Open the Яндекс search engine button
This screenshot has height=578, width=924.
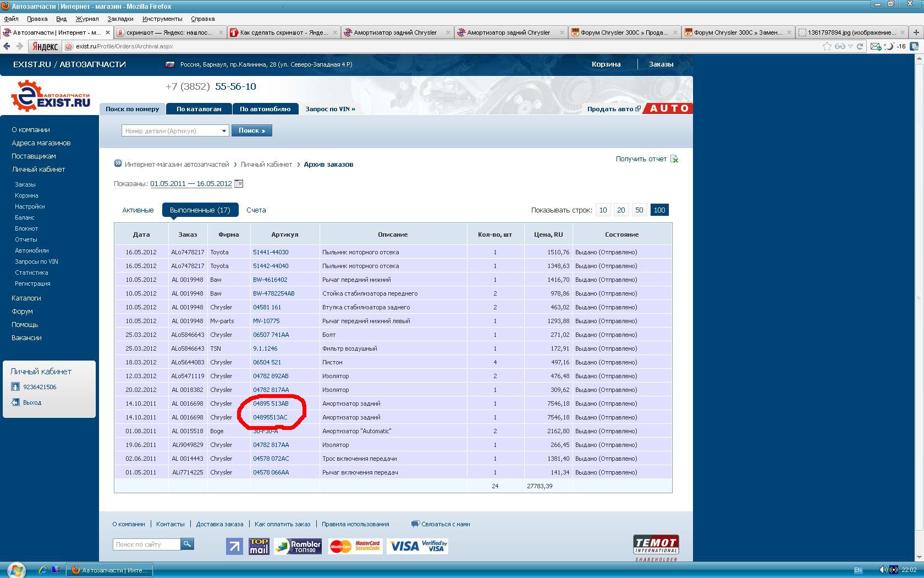click(45, 46)
